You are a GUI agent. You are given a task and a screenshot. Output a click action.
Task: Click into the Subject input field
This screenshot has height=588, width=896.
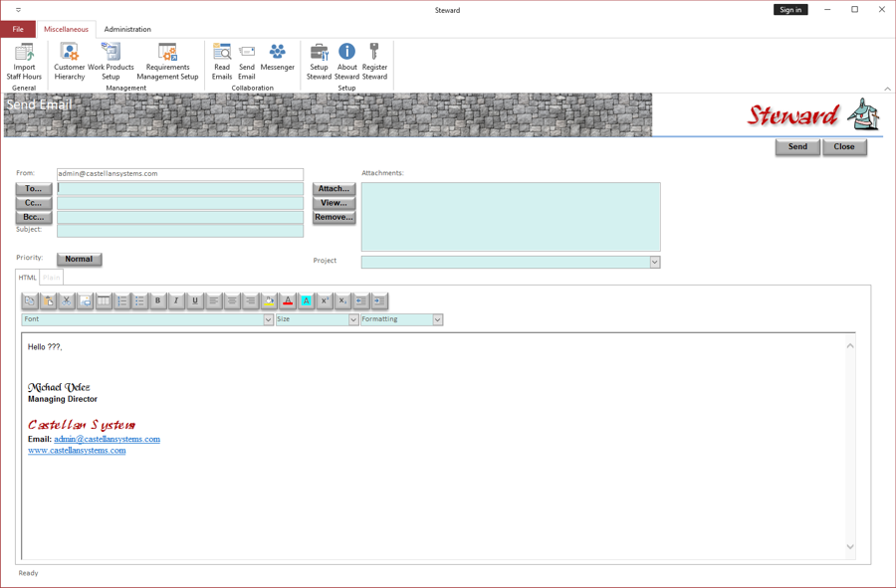180,231
